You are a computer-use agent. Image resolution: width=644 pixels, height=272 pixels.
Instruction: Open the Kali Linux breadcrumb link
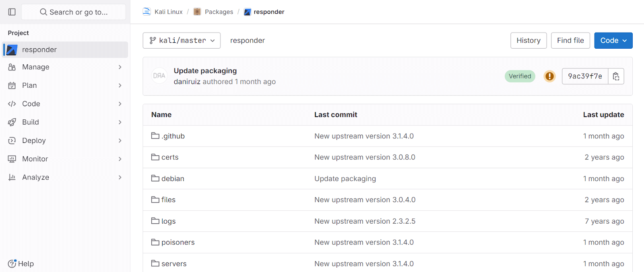click(x=168, y=12)
